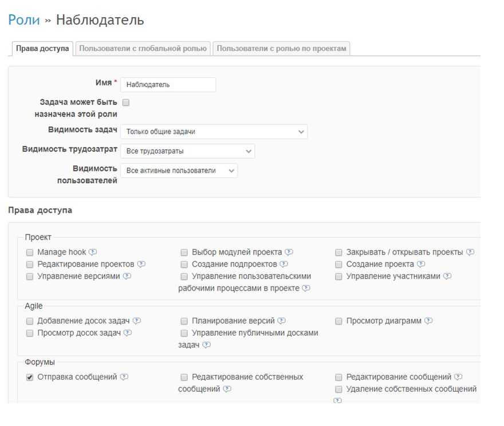
Task: Expand the Видимость трудозатрат dropdown
Action: pos(187,151)
